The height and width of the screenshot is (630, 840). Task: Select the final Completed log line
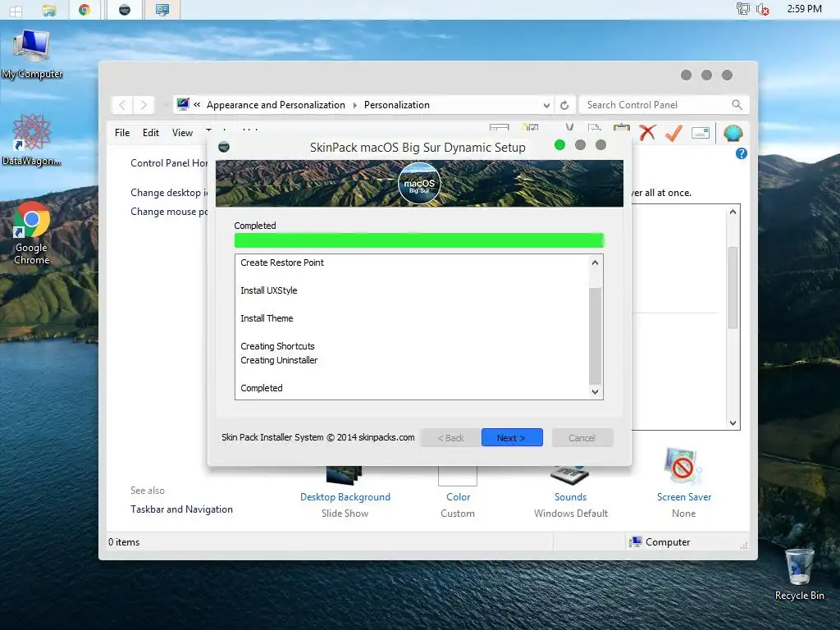click(x=262, y=388)
